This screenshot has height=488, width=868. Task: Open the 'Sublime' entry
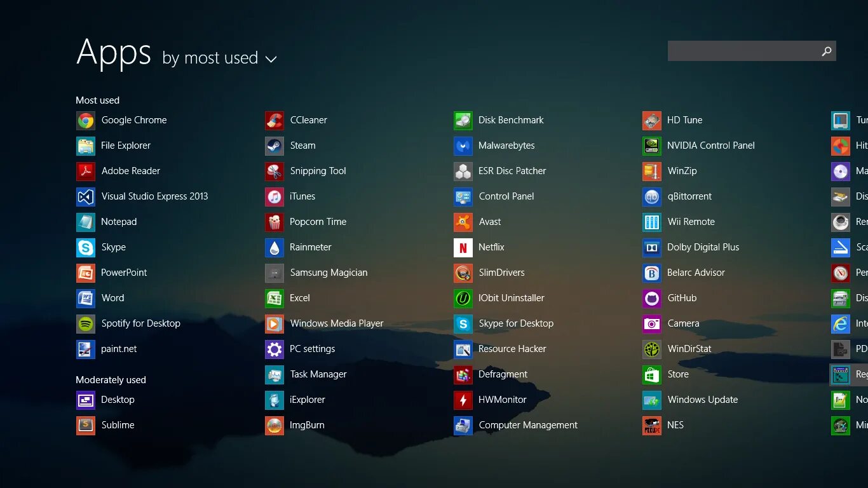[105, 425]
